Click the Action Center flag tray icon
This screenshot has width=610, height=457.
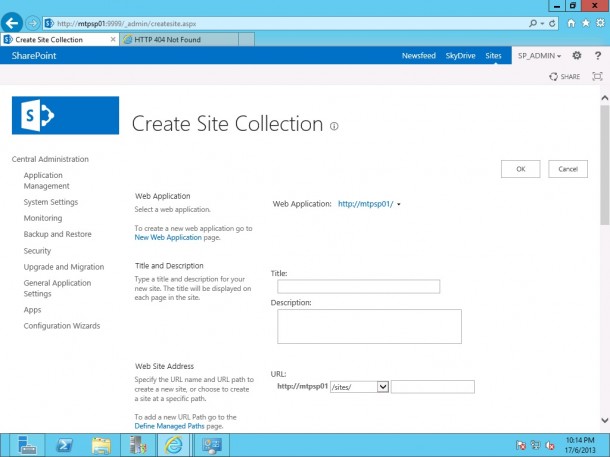521,445
